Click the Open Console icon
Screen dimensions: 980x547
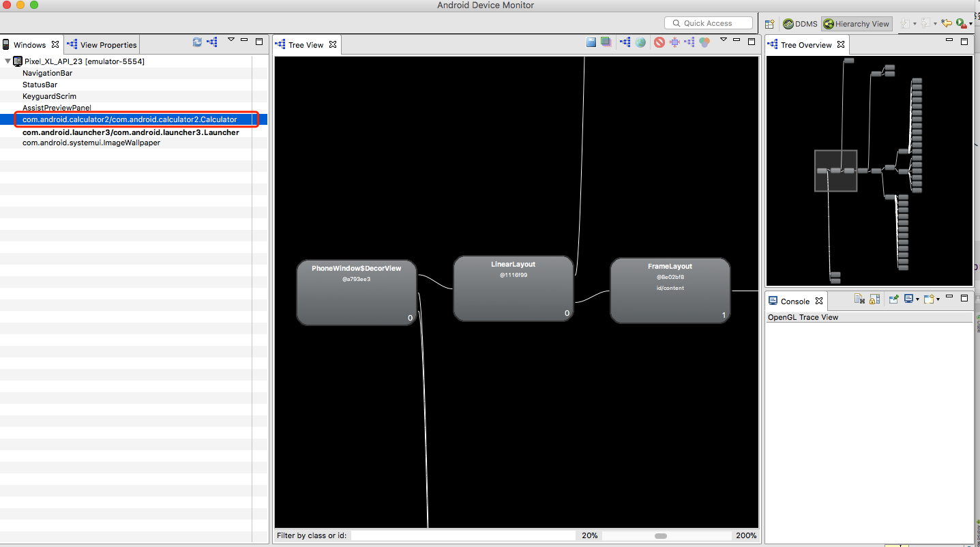click(x=928, y=299)
